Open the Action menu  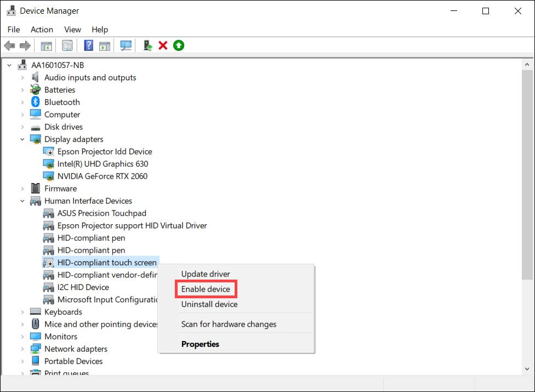click(42, 30)
